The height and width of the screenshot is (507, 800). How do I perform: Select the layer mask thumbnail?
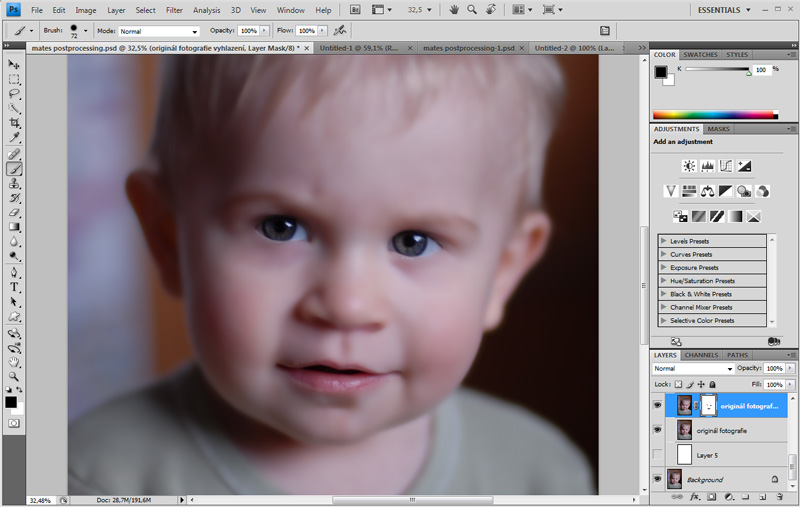(707, 405)
